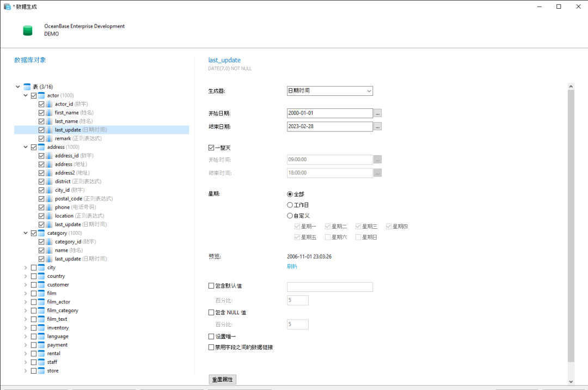Click the 数据库对象 heading
The image size is (588, 390).
(30, 60)
